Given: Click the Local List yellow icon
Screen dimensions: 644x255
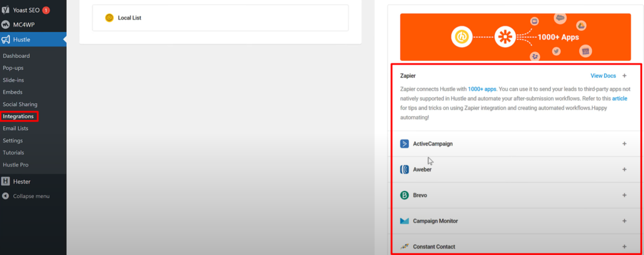Looking at the screenshot, I should pos(109,18).
